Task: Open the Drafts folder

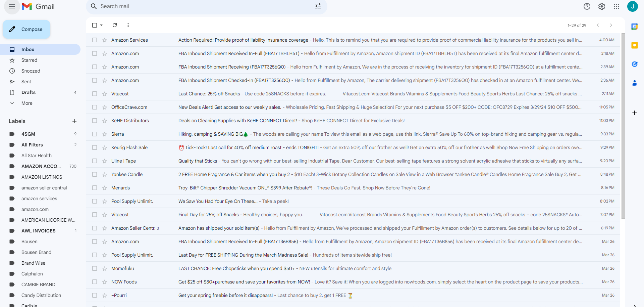Action: [40, 92]
